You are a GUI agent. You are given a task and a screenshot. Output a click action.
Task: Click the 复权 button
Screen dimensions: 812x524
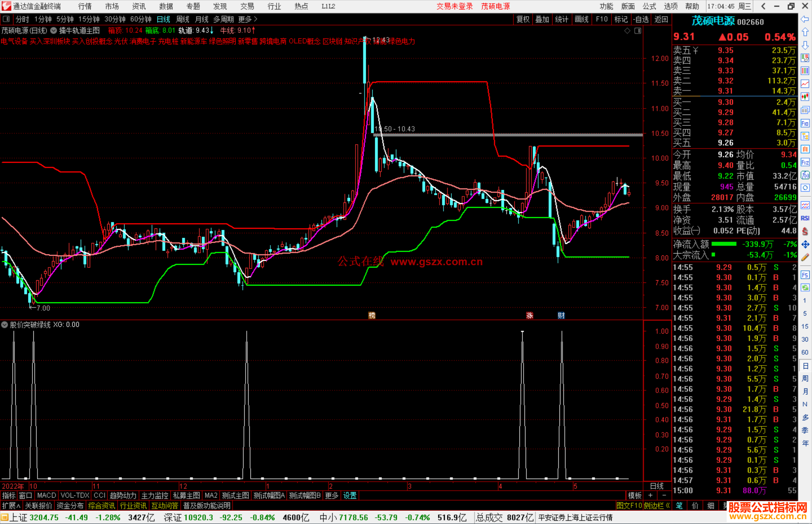(523, 19)
